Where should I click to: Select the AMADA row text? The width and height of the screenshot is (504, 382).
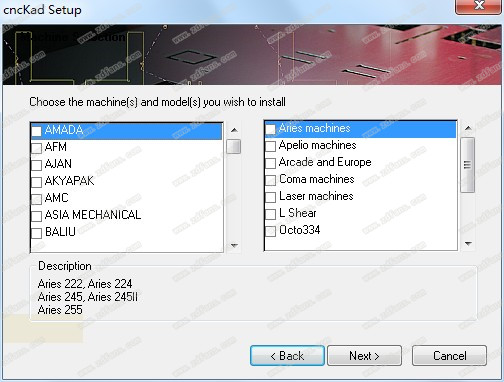[64, 130]
